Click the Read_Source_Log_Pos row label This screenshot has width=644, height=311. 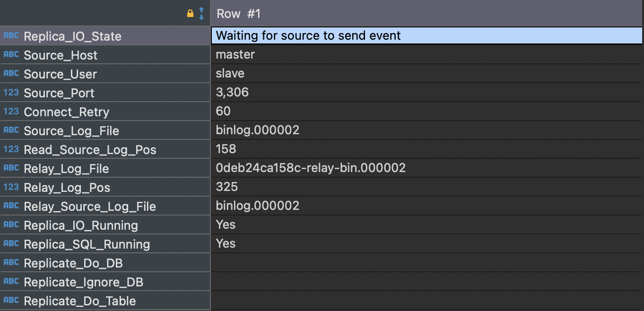(x=90, y=150)
